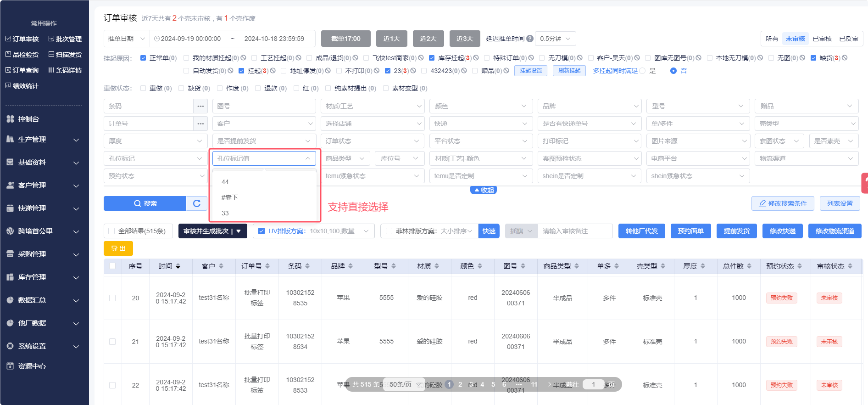The height and width of the screenshot is (405, 868).
Task: Click the 控制台 dashboard icon
Action: (x=10, y=119)
